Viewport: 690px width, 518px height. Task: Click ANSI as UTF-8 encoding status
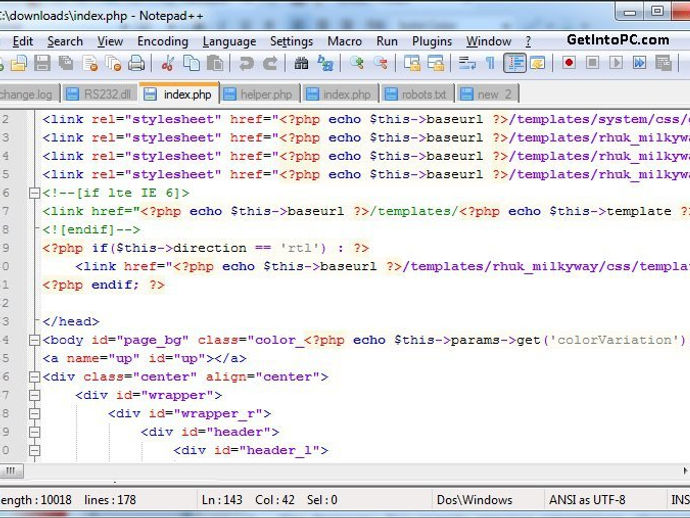pyautogui.click(x=587, y=500)
